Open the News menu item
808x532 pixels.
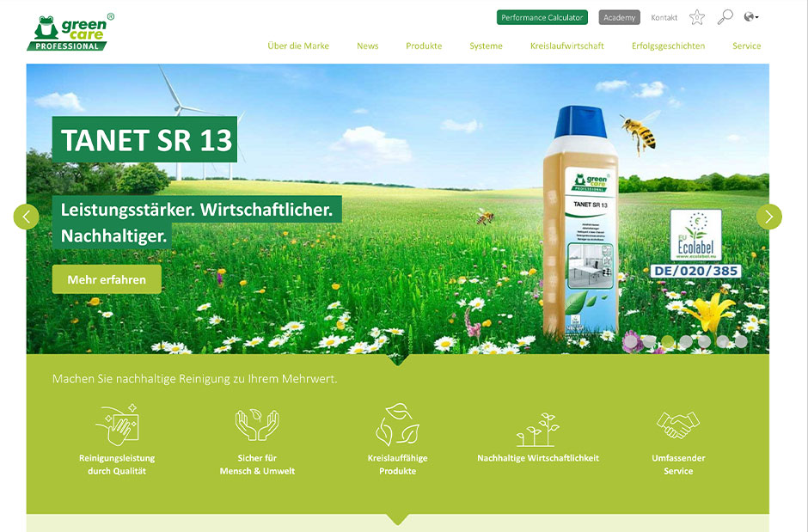coord(367,46)
